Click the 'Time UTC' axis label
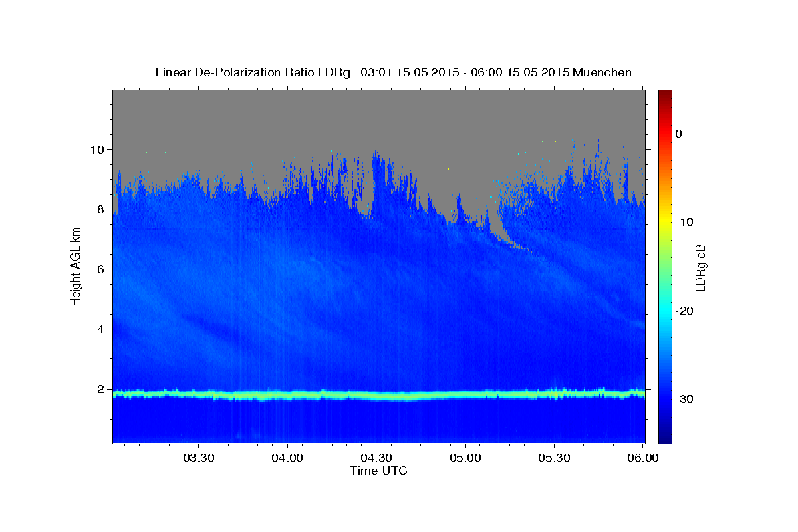 click(378, 471)
